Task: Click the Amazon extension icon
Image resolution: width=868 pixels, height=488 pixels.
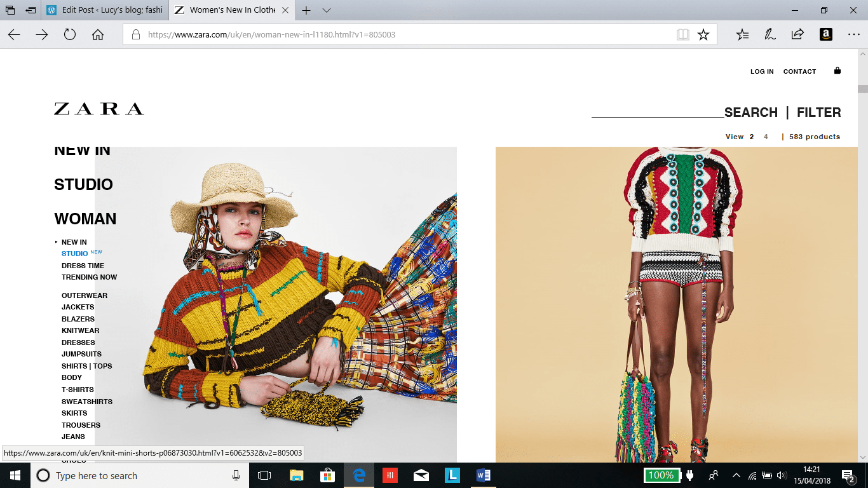Action: coord(825,35)
